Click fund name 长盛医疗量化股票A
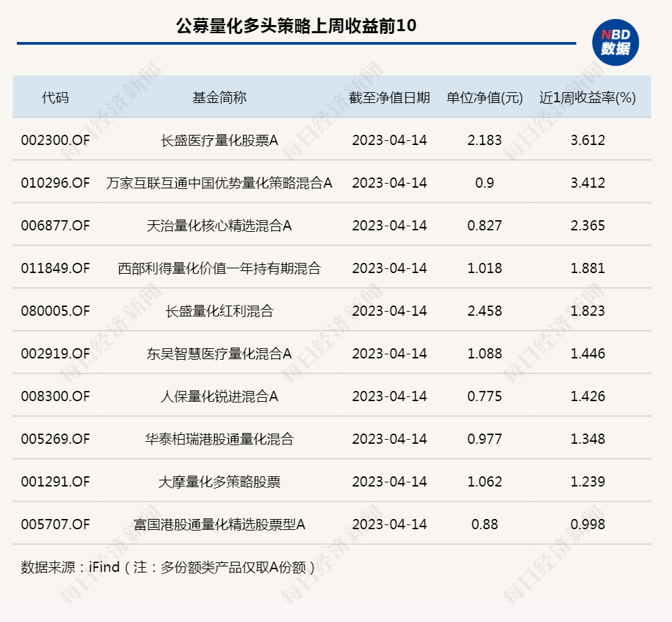The width and height of the screenshot is (672, 622). pos(219,140)
